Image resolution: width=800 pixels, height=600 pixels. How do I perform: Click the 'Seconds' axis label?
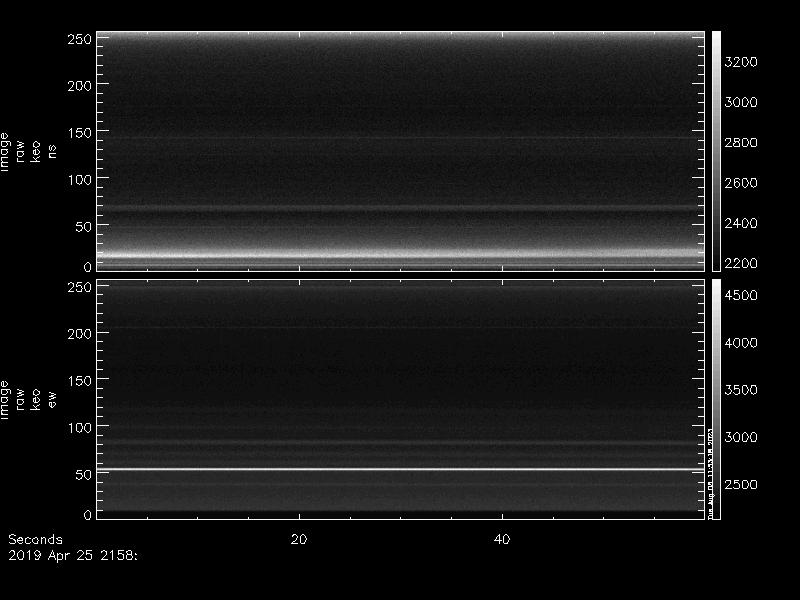(35, 539)
